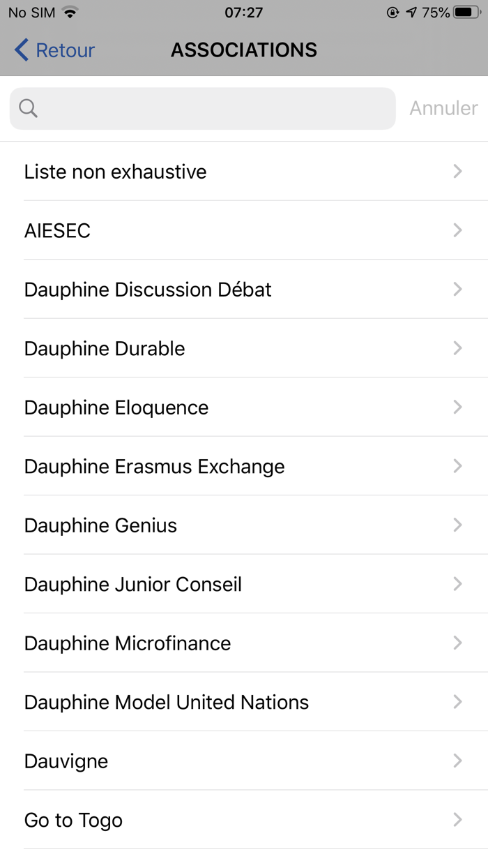Screen dimensions: 488x868
Task: Select the Liste non exhaustive row
Action: click(x=244, y=172)
